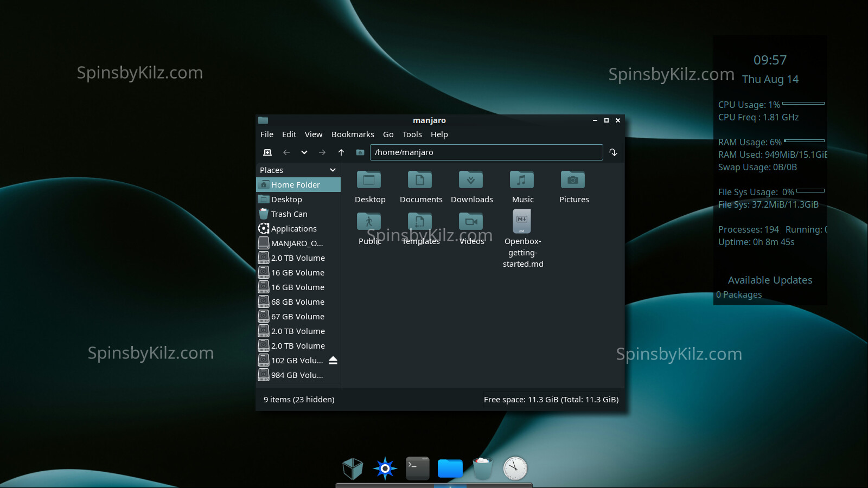The height and width of the screenshot is (488, 868).
Task: Open the Bookmarks menu
Action: click(x=353, y=134)
